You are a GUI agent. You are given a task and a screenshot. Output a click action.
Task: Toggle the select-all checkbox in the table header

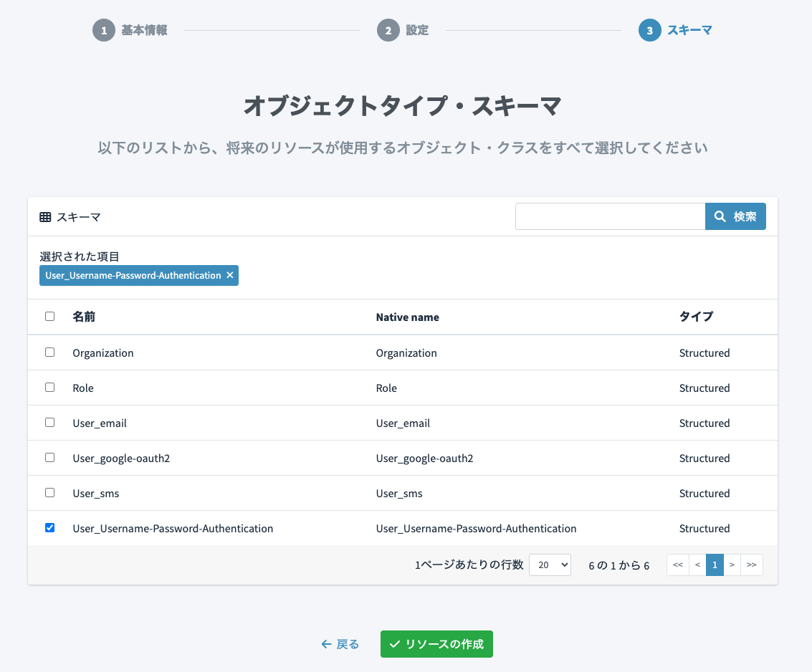(x=49, y=317)
